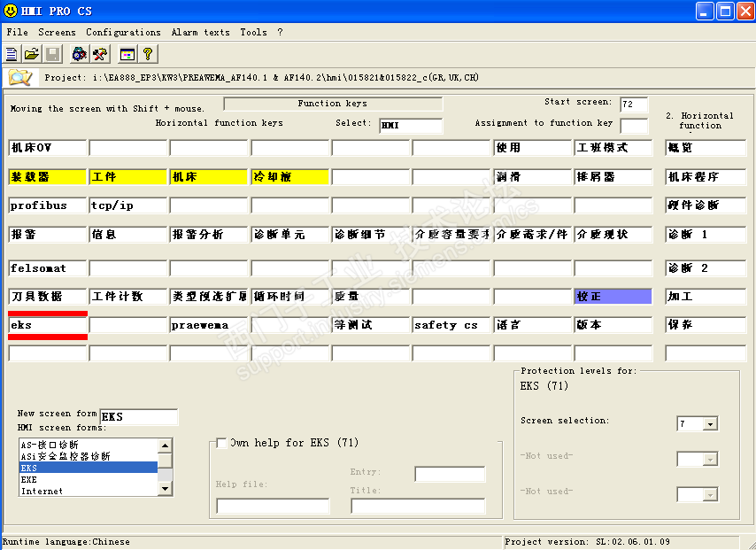Expand the Screen selection dropdown
This screenshot has height=550, width=756.
pyautogui.click(x=710, y=424)
